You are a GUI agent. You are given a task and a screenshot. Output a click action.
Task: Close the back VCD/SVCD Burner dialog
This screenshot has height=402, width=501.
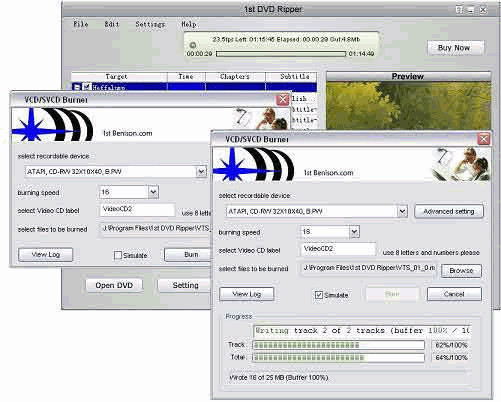(283, 99)
